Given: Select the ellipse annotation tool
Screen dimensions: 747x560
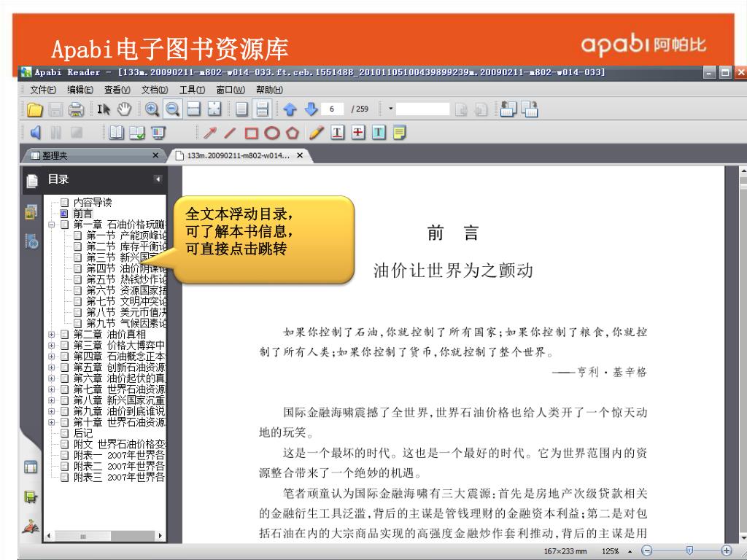Looking at the screenshot, I should [x=272, y=133].
